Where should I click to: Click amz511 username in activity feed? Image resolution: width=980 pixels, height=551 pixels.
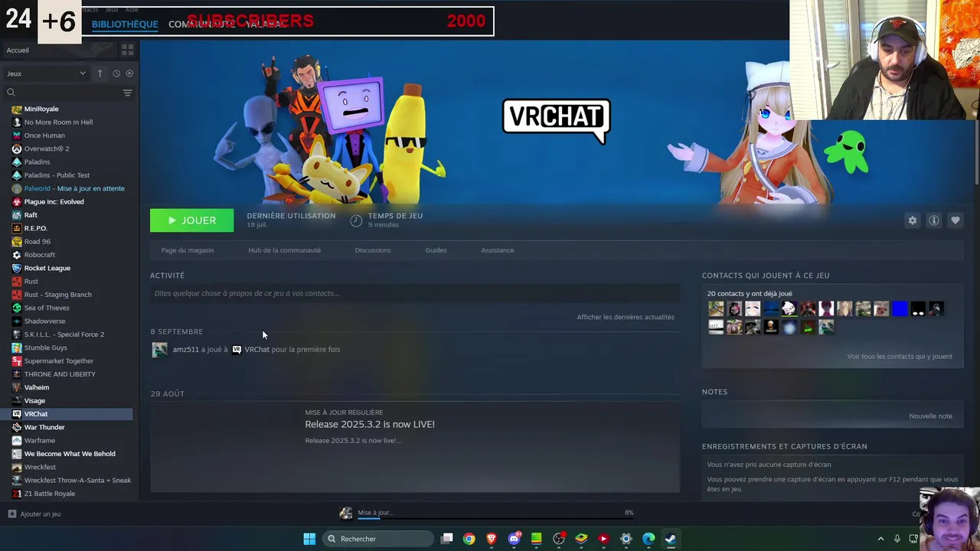(185, 350)
